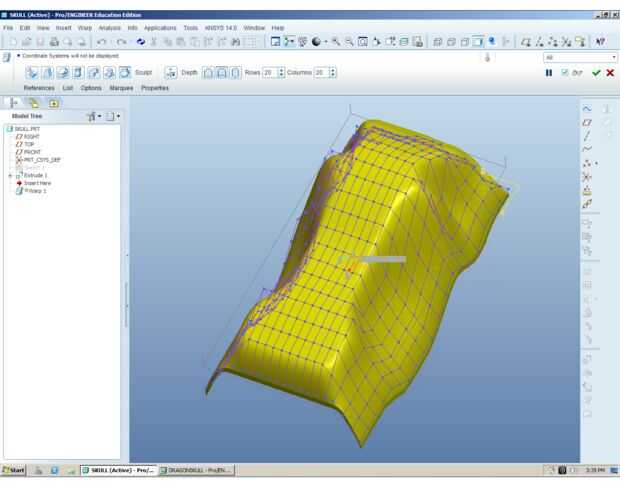Toggle the warp preview checkbox
620x496 pixels.
coord(565,72)
